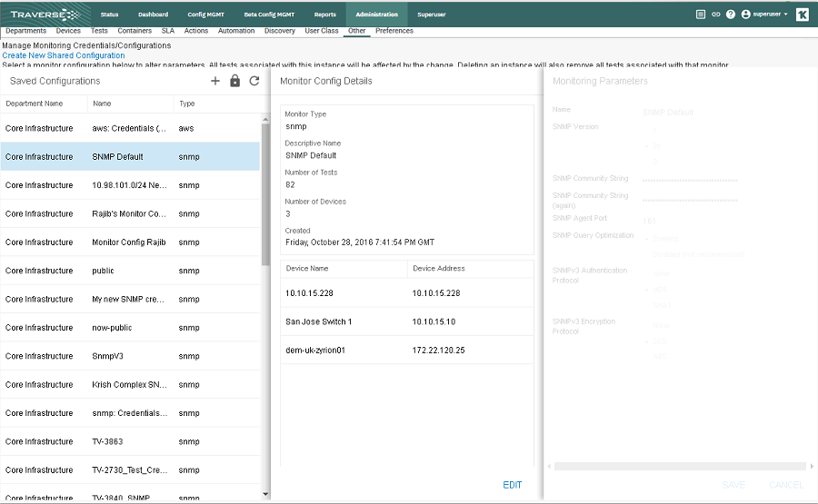Screen dimensions: 818x504
Task: Select the Administration menu
Action: coord(376,15)
